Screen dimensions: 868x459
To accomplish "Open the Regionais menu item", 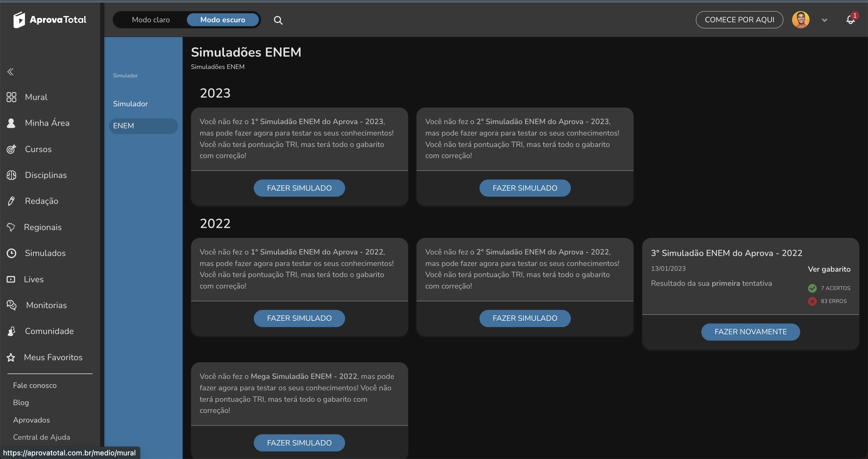I will [43, 227].
